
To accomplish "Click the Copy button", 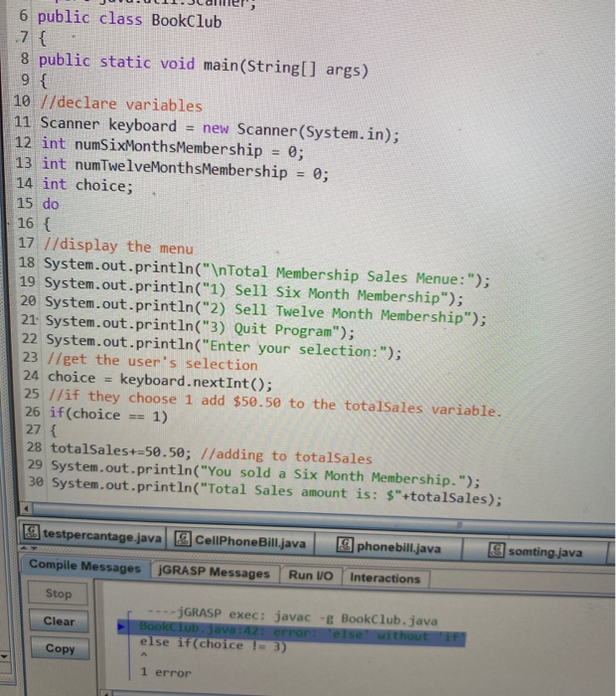I will coord(60,648).
